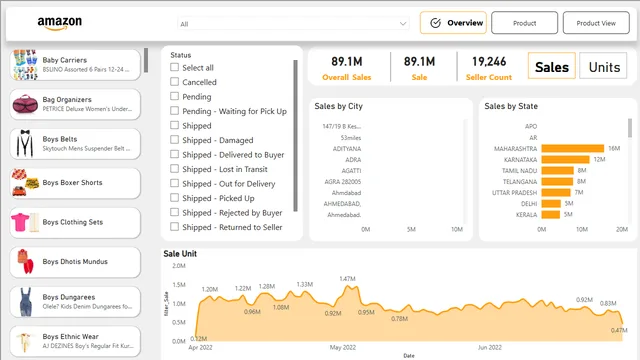Select the Boys Ethnic Wear image
This screenshot has height=360, width=640.
pyautogui.click(x=25, y=341)
